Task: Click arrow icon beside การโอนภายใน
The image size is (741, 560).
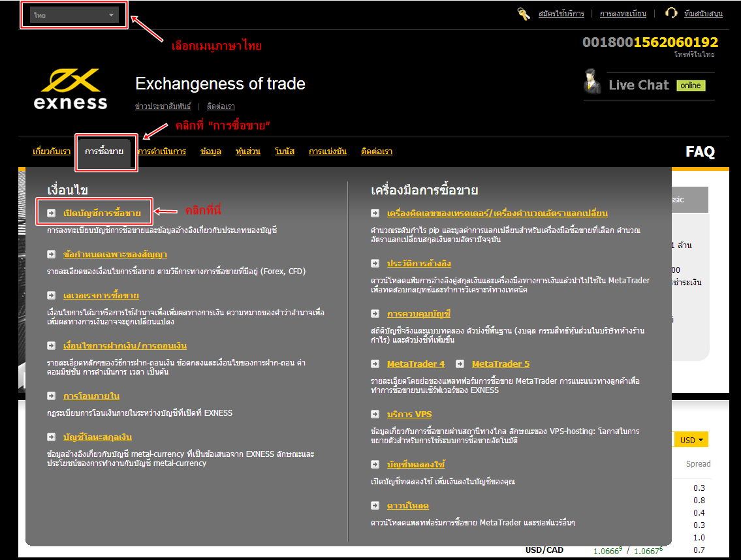Action: [x=51, y=396]
